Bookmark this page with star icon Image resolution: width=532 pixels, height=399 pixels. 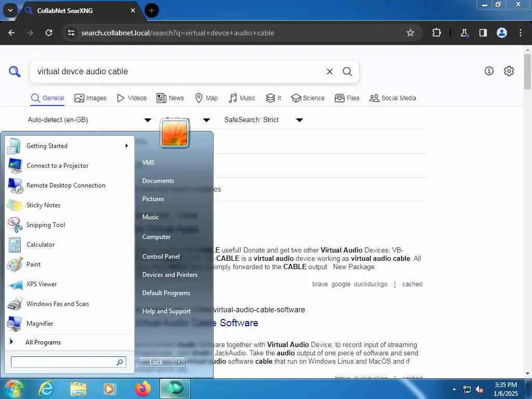[x=410, y=33]
